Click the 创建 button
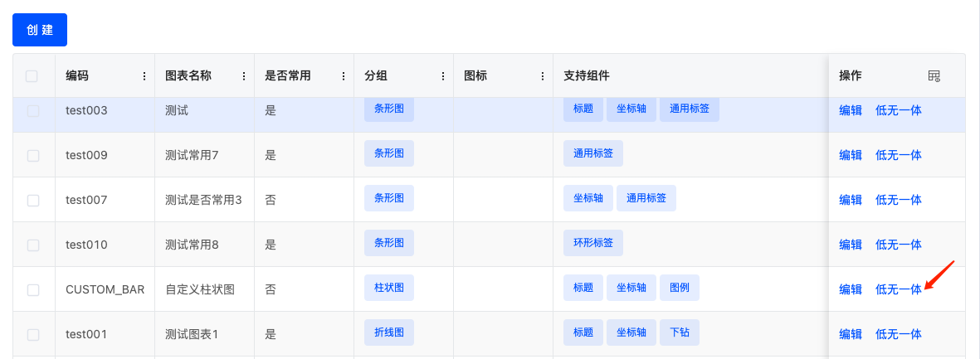Screen dimensions: 980x359 click(x=40, y=30)
